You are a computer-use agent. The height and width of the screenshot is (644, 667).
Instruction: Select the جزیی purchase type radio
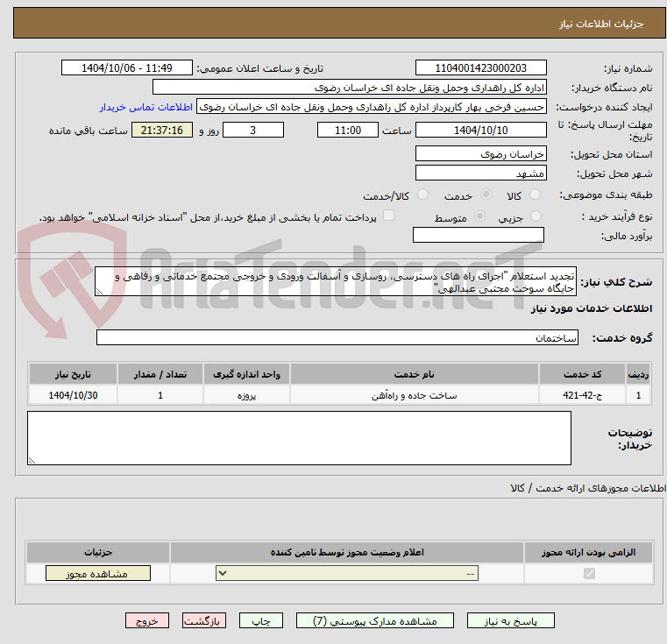click(536, 216)
